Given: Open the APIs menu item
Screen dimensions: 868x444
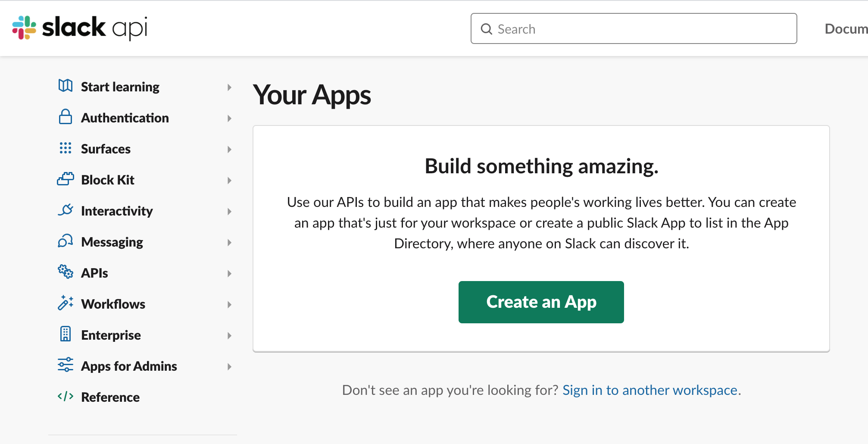Looking at the screenshot, I should coord(94,273).
